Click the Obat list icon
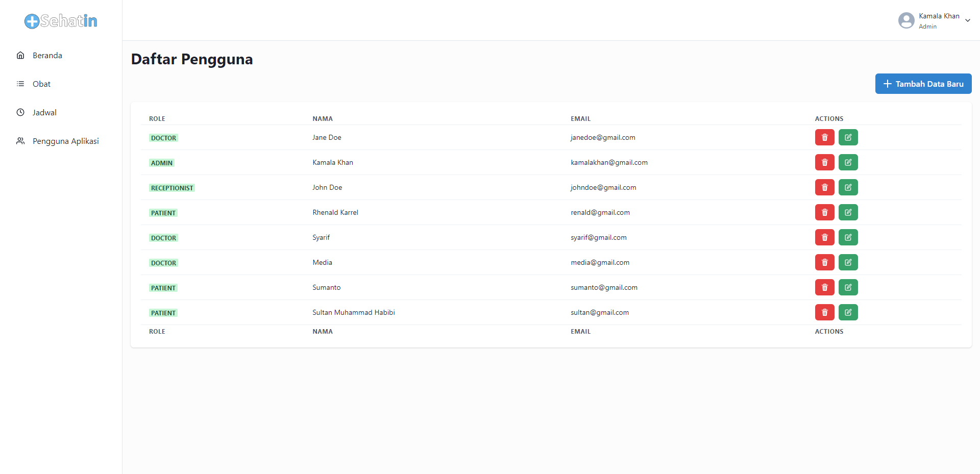Image resolution: width=980 pixels, height=474 pixels. (20, 84)
